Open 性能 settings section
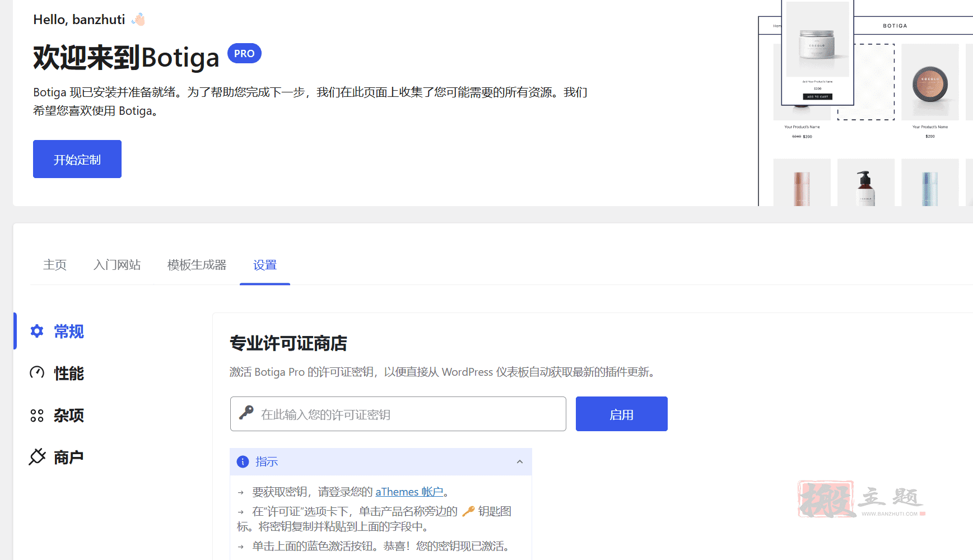The width and height of the screenshot is (973, 560). point(69,374)
